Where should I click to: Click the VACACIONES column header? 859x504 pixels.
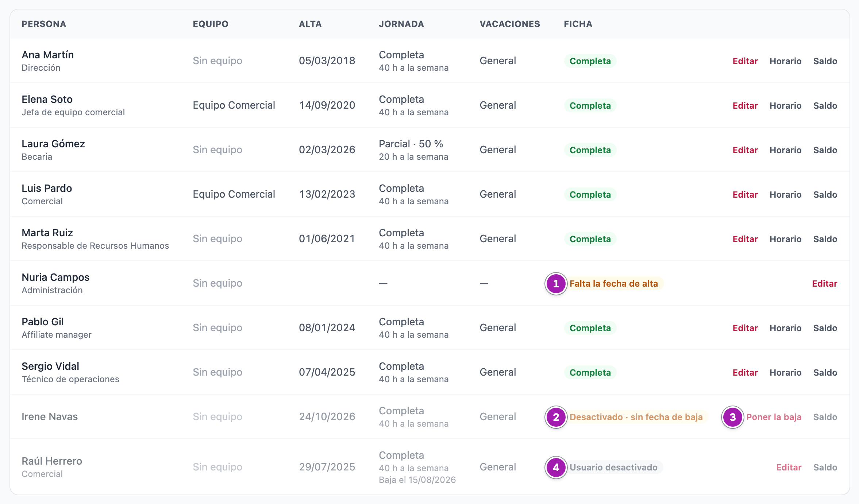[x=510, y=24]
